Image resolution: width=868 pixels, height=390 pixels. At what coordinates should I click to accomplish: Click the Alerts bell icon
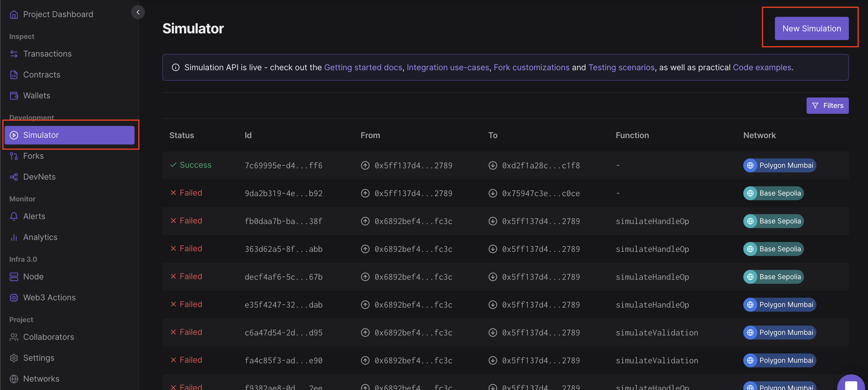(14, 216)
